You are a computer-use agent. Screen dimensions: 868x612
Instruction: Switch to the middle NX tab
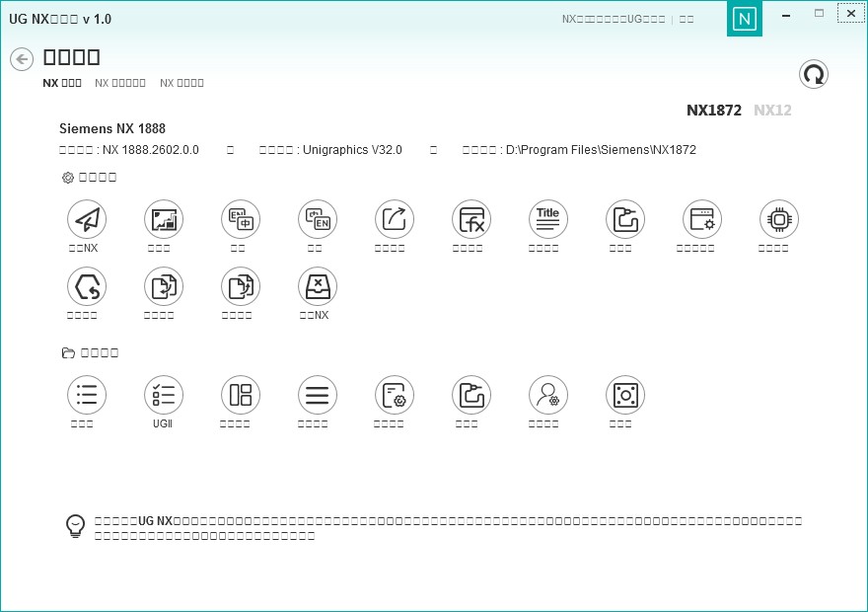click(120, 83)
